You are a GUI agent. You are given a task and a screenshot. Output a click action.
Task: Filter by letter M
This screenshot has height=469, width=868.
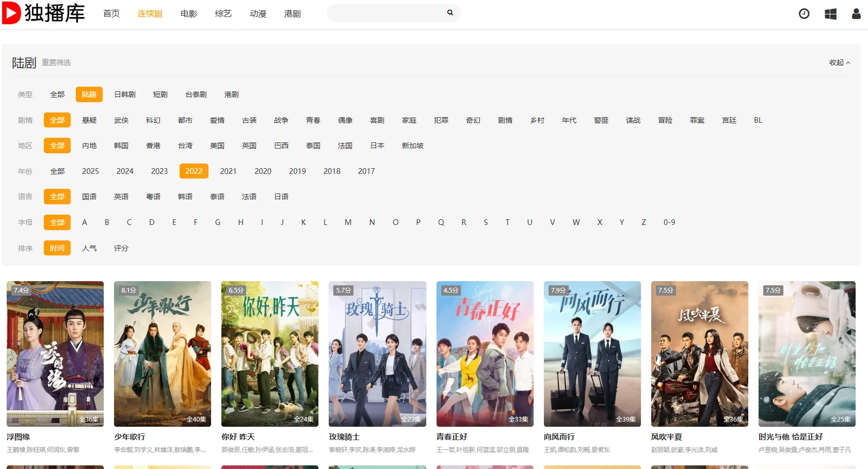[348, 222]
